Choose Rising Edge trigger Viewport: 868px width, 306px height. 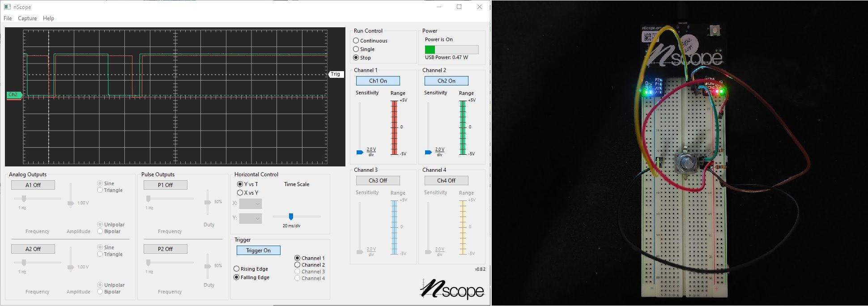click(237, 269)
